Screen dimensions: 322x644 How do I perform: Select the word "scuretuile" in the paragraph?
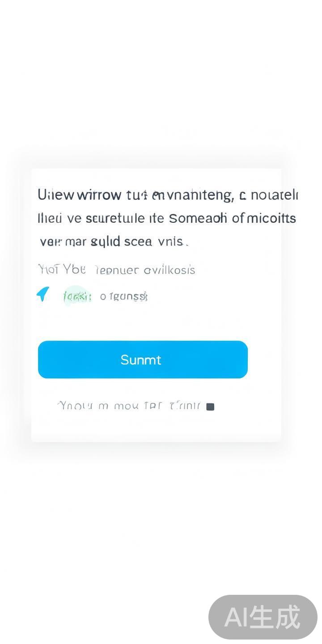pos(115,218)
